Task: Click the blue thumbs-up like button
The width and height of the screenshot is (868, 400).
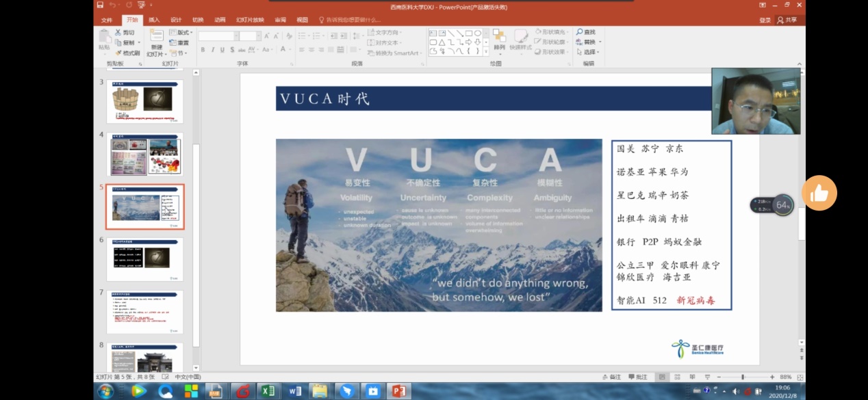Action: coord(819,193)
